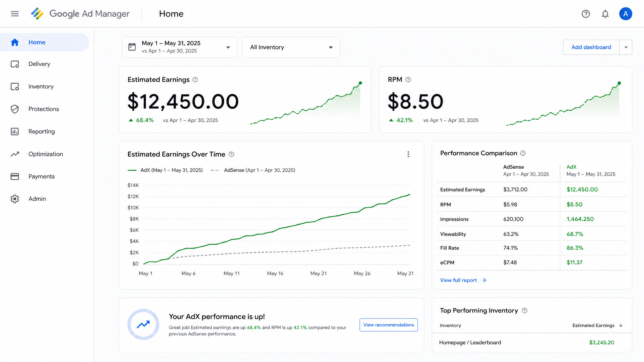Open the account avatar labeled A

coord(626,14)
